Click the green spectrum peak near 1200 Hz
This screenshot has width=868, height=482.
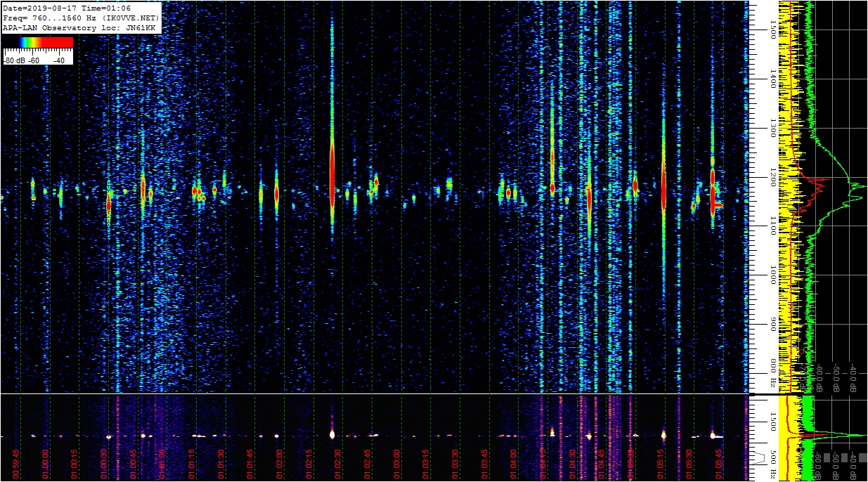tap(857, 187)
